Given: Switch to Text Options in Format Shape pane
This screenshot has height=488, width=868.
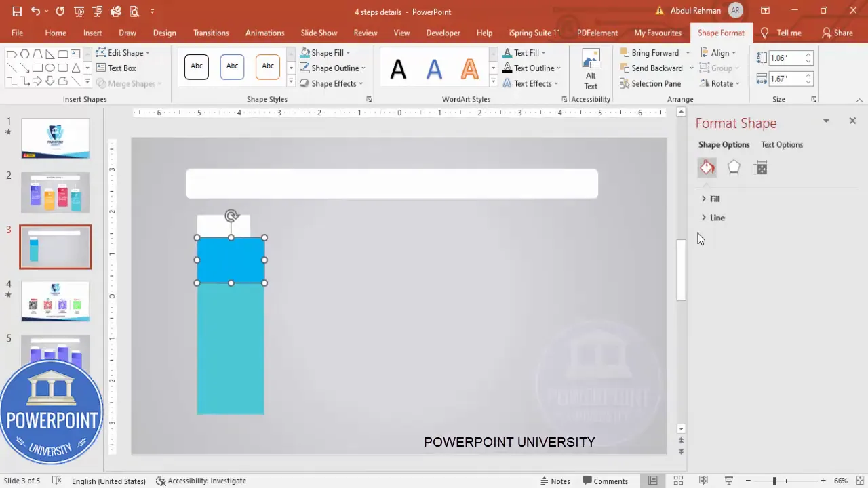Looking at the screenshot, I should pos(781,145).
